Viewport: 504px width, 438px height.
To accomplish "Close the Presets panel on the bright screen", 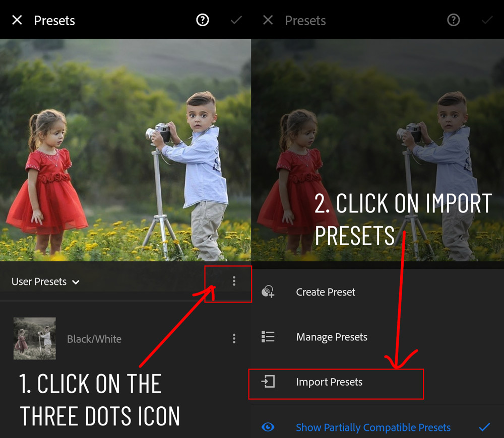I will tap(17, 20).
